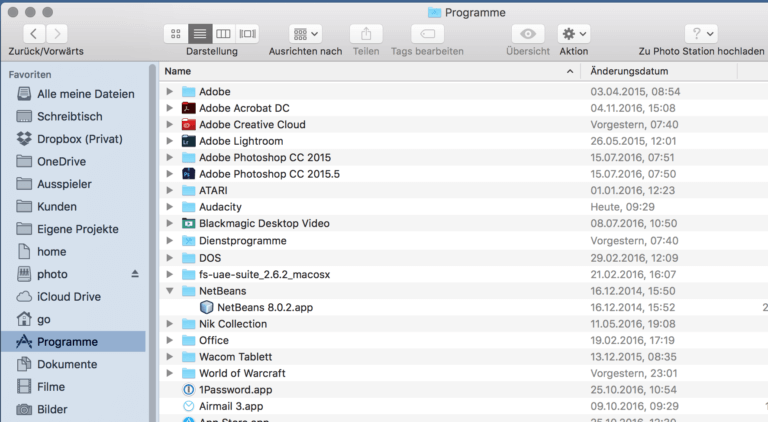The height and width of the screenshot is (422, 768).
Task: Open the Photo Station upload dropdown
Action: 700,34
